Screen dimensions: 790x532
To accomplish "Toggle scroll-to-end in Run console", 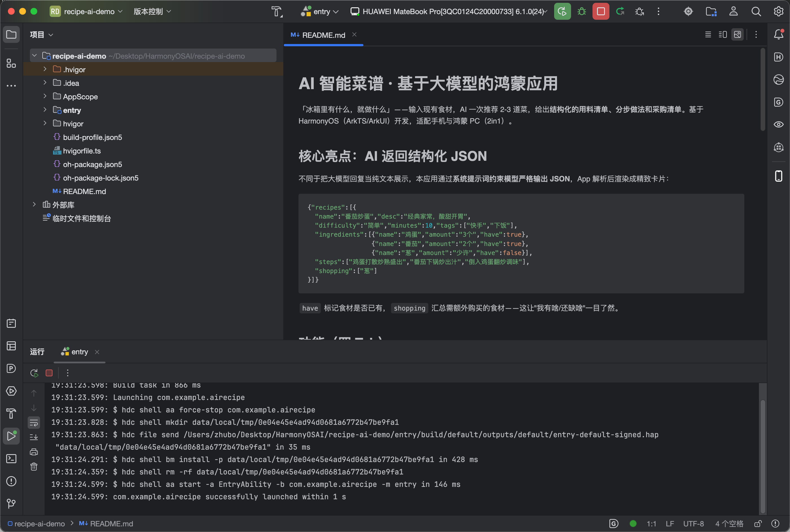I will point(34,437).
